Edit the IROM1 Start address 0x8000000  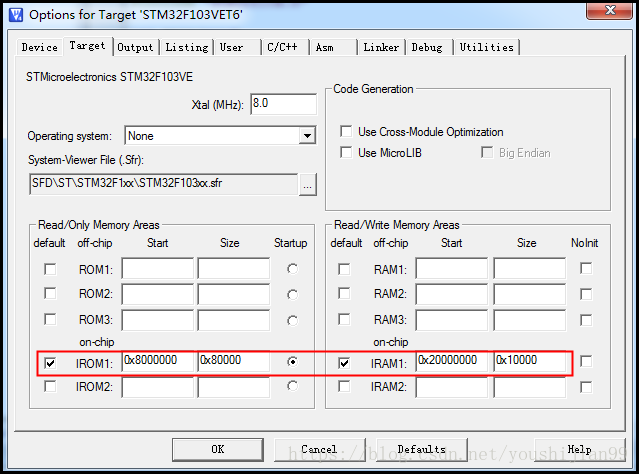click(158, 361)
